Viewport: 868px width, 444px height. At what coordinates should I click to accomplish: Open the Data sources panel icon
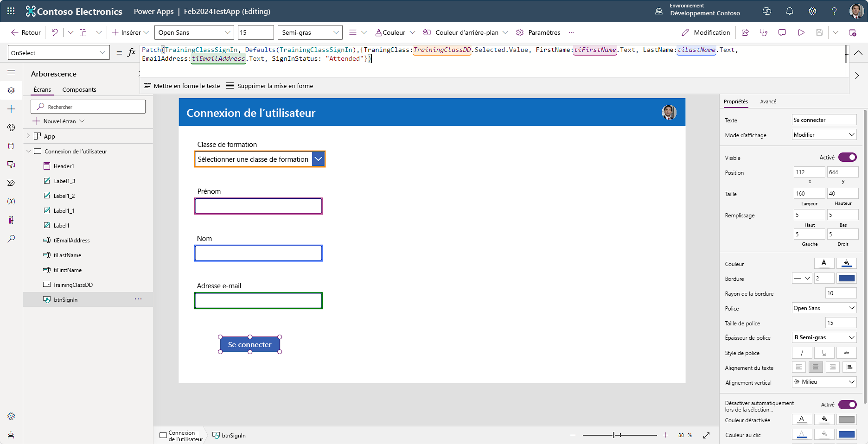pos(11,146)
